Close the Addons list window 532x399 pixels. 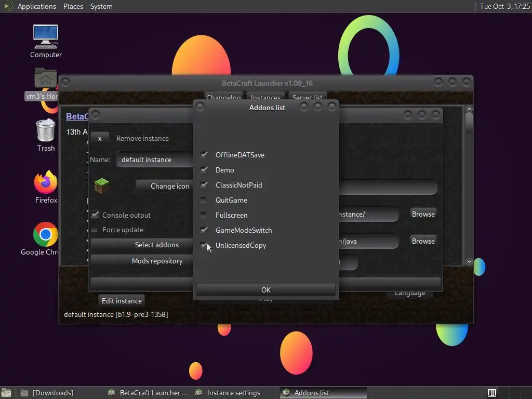tap(332, 107)
